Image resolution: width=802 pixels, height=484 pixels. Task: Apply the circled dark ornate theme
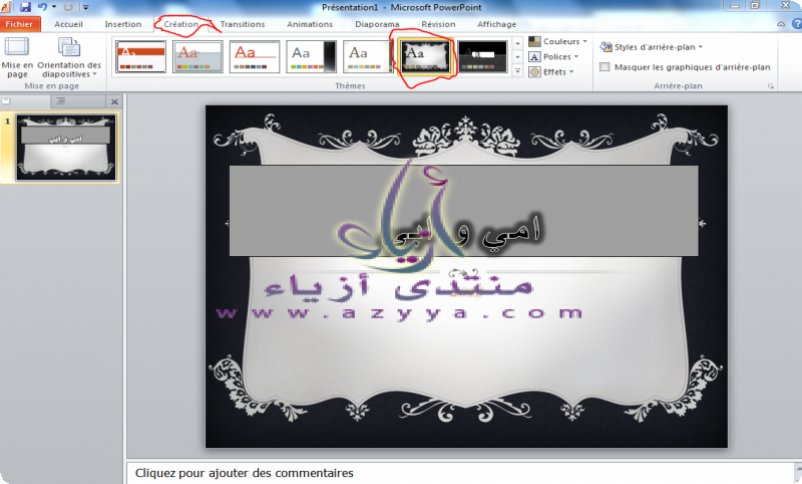coord(426,57)
